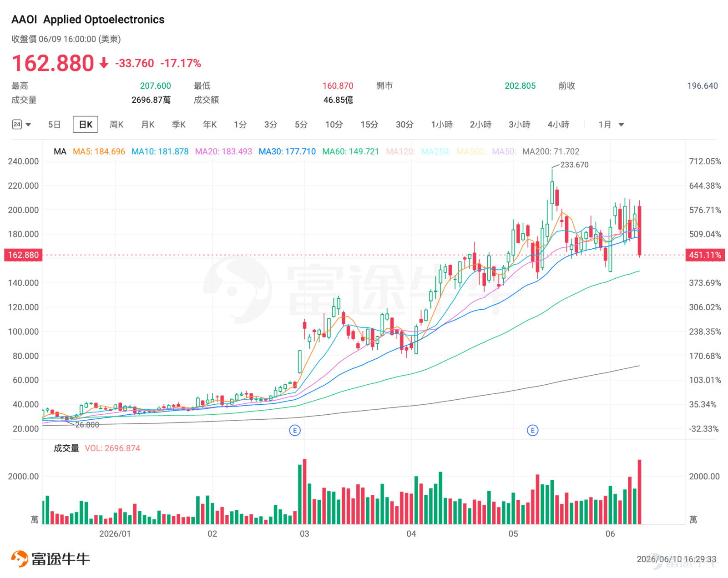Select the 1小時 interval
This screenshot has width=728, height=578.
pos(442,125)
